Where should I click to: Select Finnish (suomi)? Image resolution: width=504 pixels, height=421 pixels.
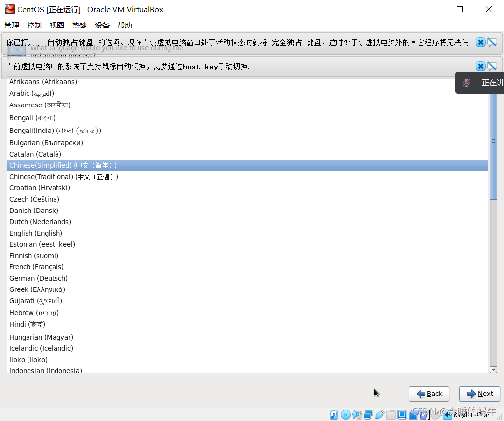coord(247,256)
